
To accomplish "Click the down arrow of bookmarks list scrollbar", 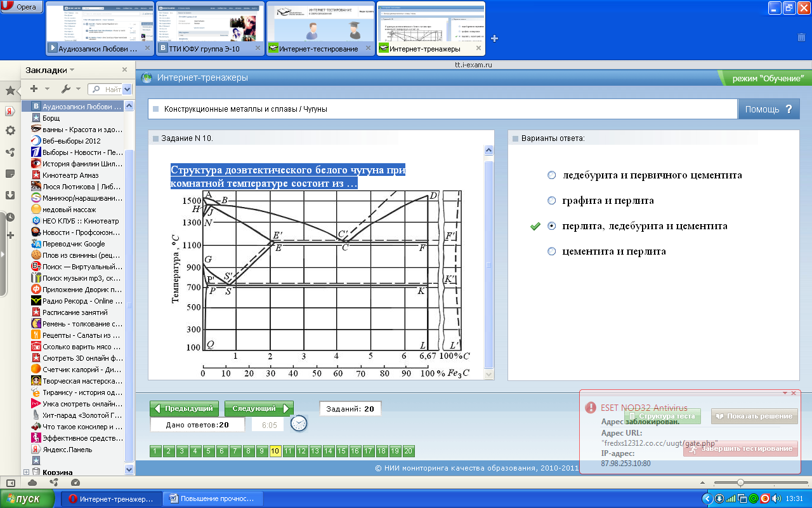I will point(129,469).
